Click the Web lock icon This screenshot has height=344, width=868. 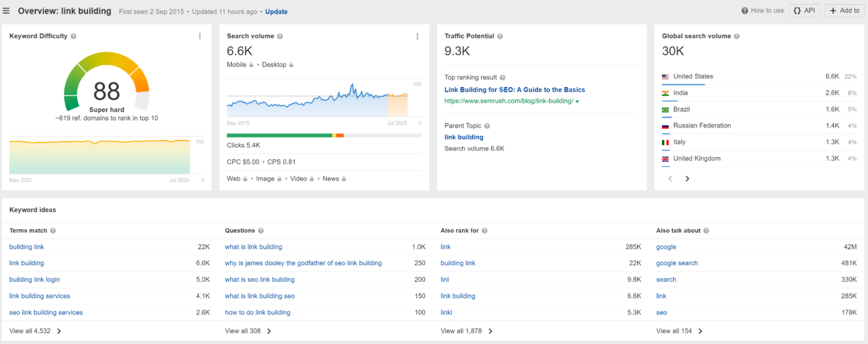pyautogui.click(x=245, y=179)
